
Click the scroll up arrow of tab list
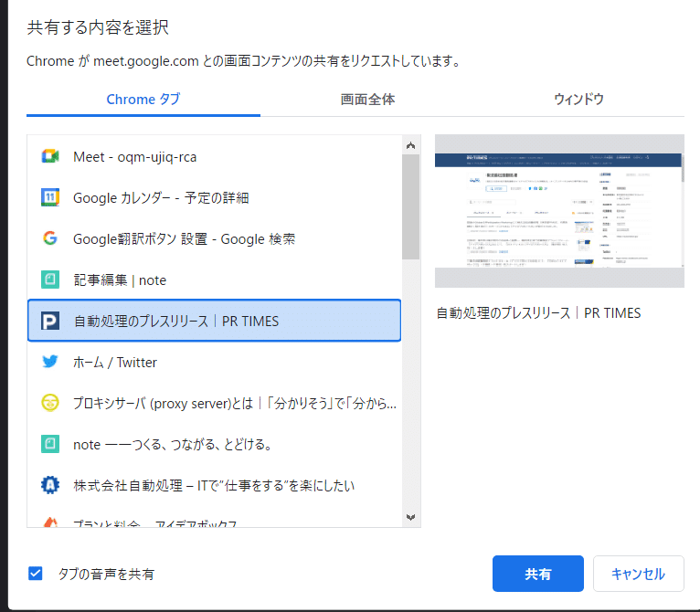click(x=410, y=145)
